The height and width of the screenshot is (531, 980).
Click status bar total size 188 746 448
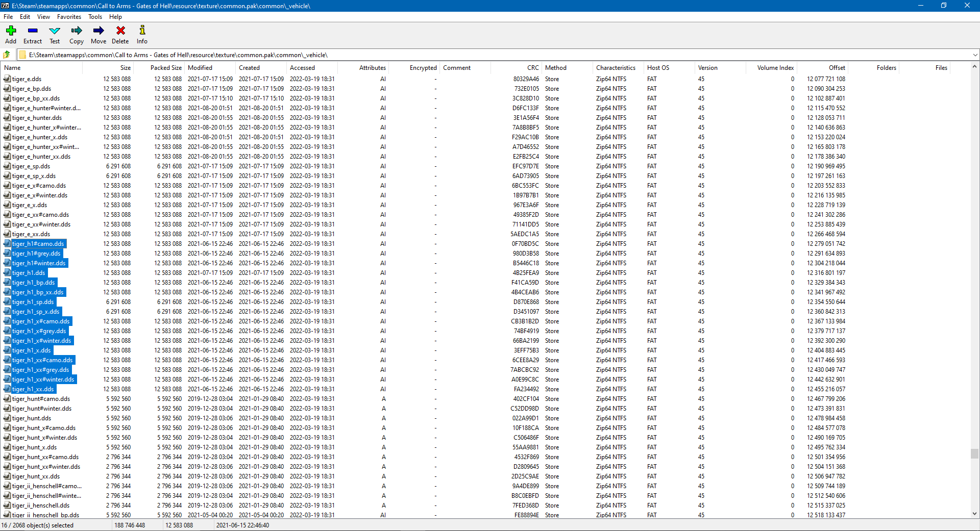pyautogui.click(x=130, y=525)
